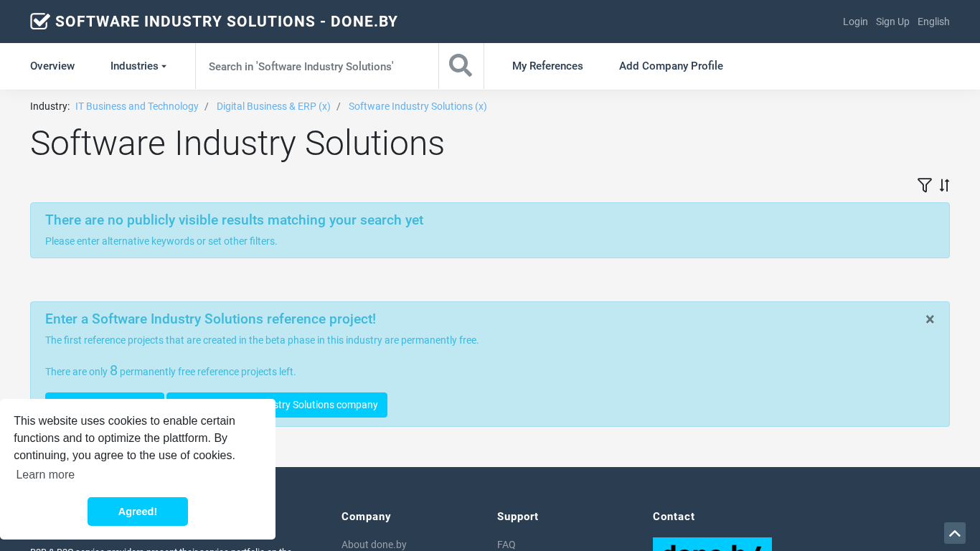
Task: Open the About done.by footer link
Action: point(374,545)
